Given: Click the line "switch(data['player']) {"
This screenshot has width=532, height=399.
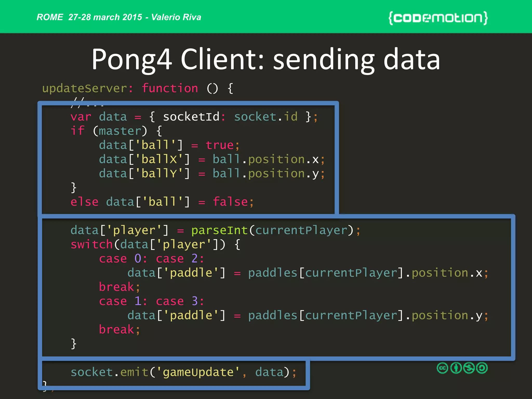Looking at the screenshot, I should click(156, 244).
